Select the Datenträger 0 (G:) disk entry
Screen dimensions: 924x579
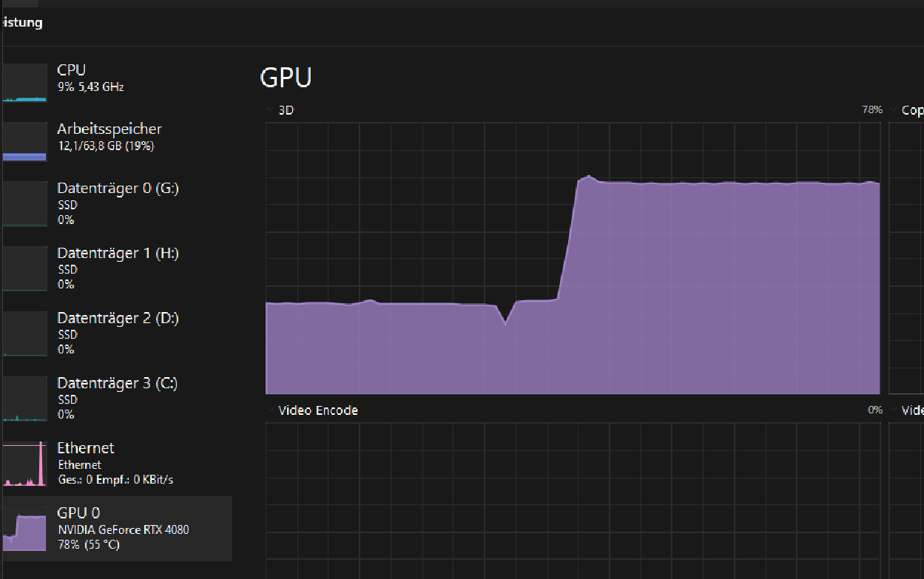(x=118, y=189)
